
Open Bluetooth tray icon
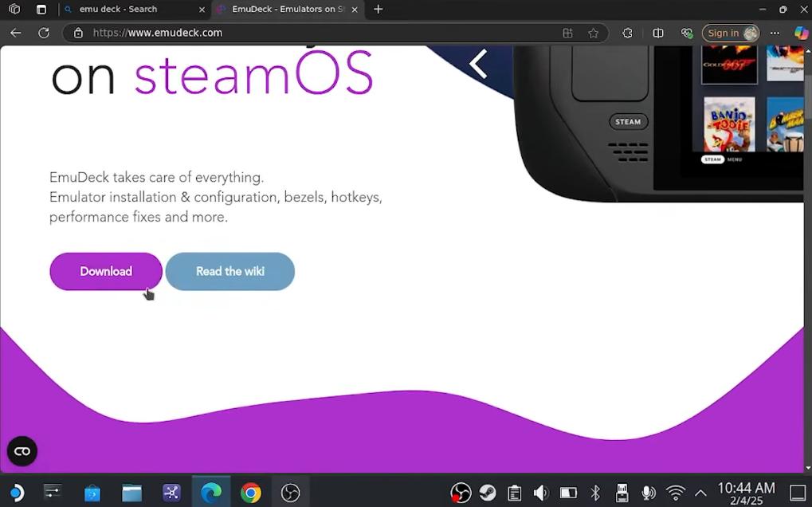pyautogui.click(x=595, y=493)
